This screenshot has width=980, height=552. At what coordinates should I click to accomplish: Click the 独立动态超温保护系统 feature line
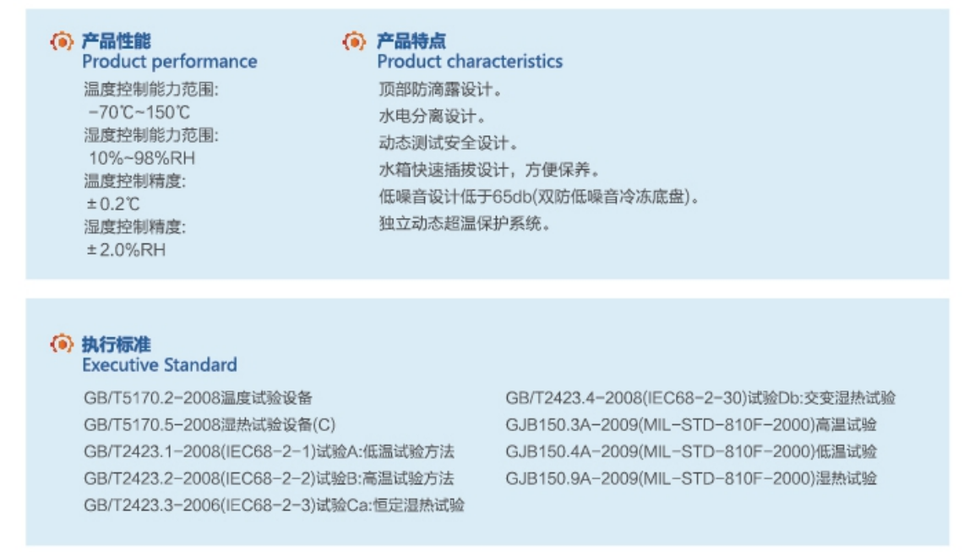click(465, 224)
